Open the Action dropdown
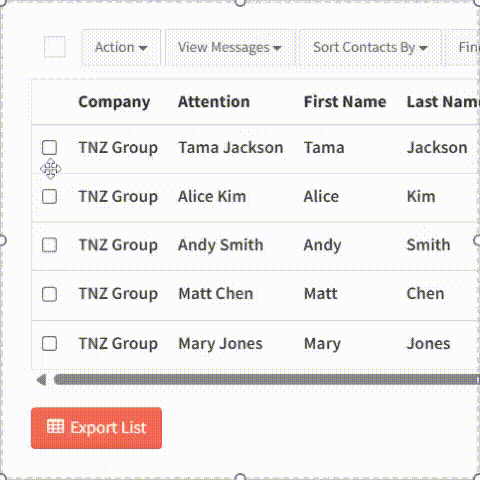Viewport: 480px width, 480px height. (x=121, y=47)
